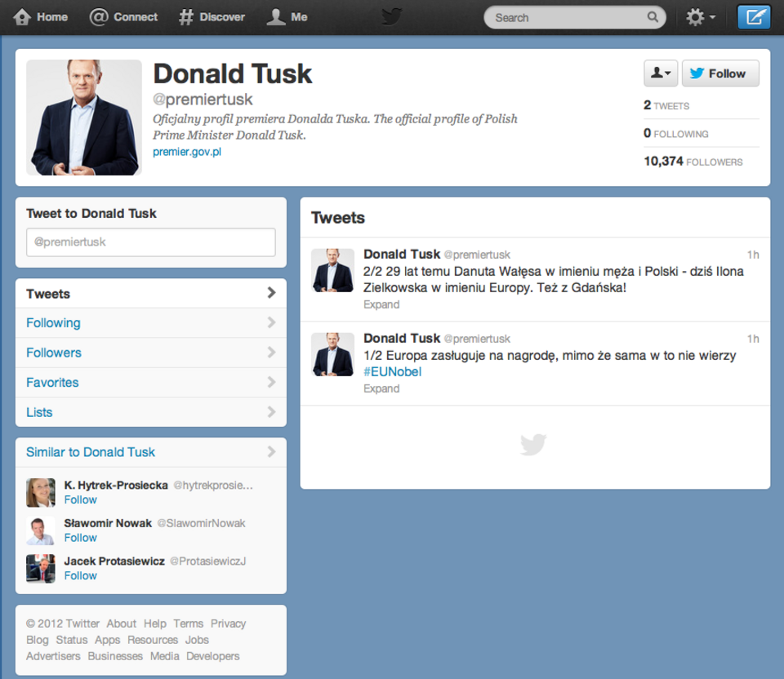
Task: Click Jacek Protasiewicz's avatar
Action: pyautogui.click(x=41, y=569)
